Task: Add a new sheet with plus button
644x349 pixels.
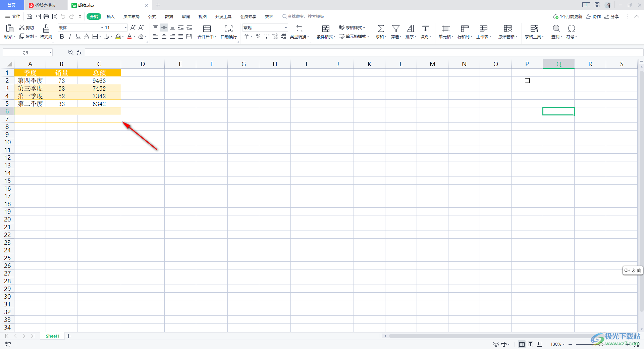Action: tap(68, 336)
